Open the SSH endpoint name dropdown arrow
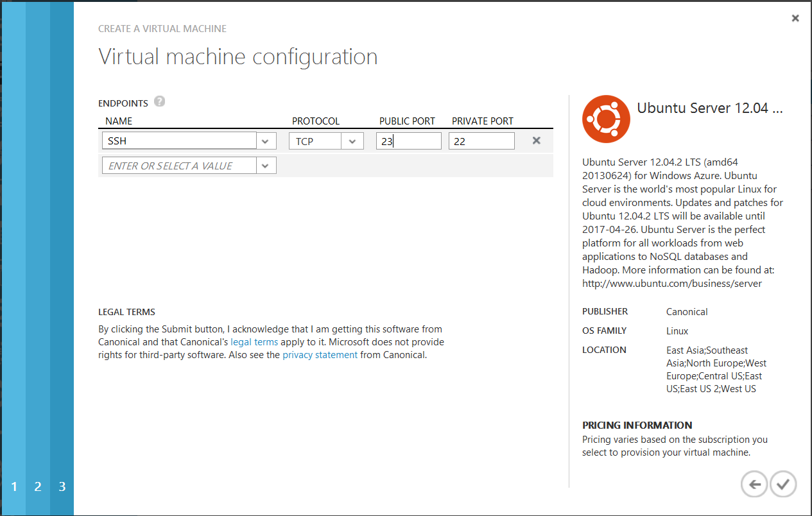The image size is (812, 516). pos(266,141)
